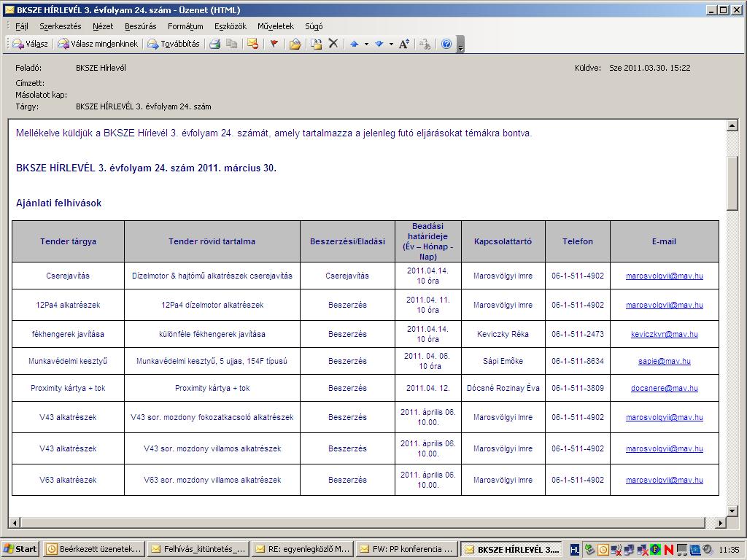
Task: Open the Beszúrás menu
Action: coord(141,26)
